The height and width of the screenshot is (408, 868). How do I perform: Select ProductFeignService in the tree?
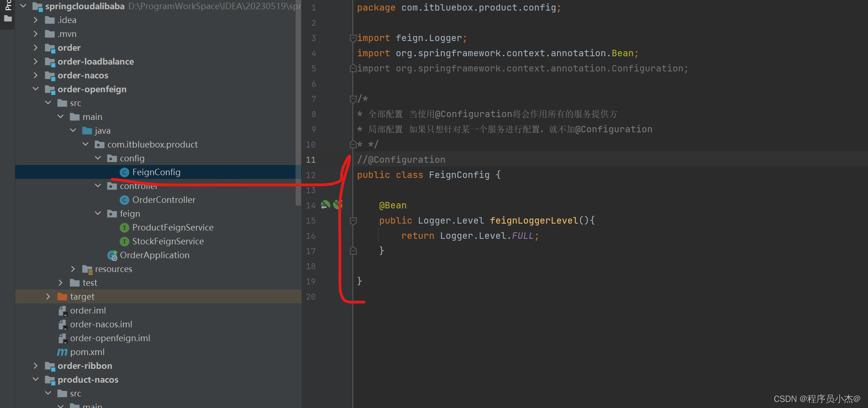[x=173, y=227]
